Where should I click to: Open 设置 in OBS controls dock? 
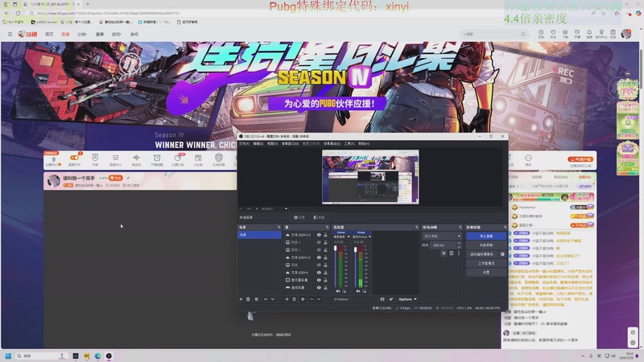(486, 272)
